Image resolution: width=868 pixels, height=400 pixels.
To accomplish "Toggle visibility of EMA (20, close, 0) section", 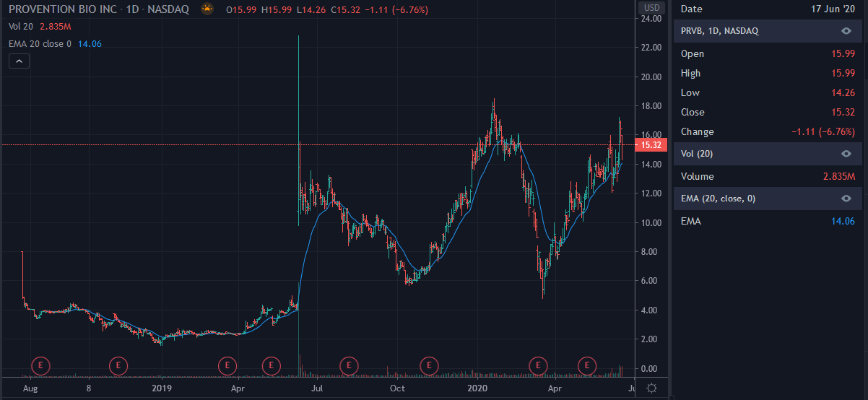I will [846, 199].
